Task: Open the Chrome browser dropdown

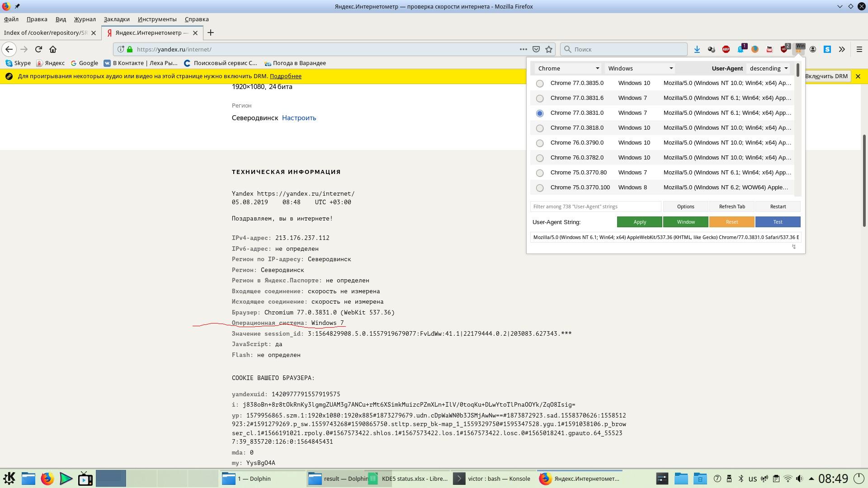Action: (568, 68)
